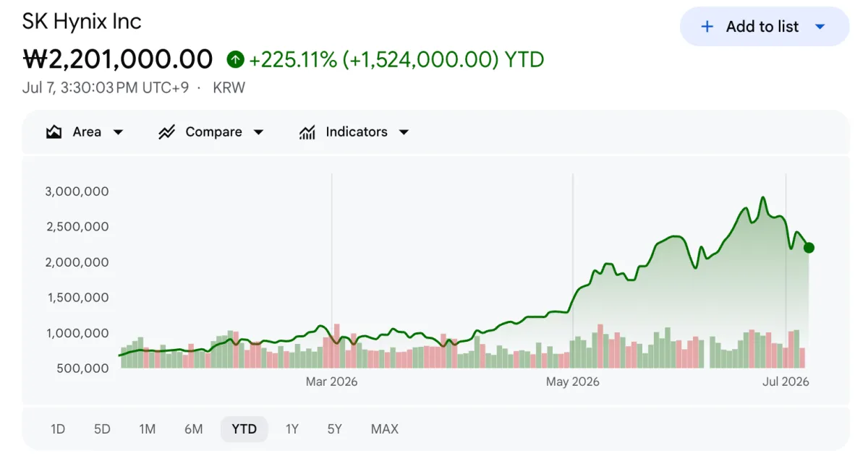868x461 pixels.
Task: Click the price peak on the chart line
Action: 762,197
